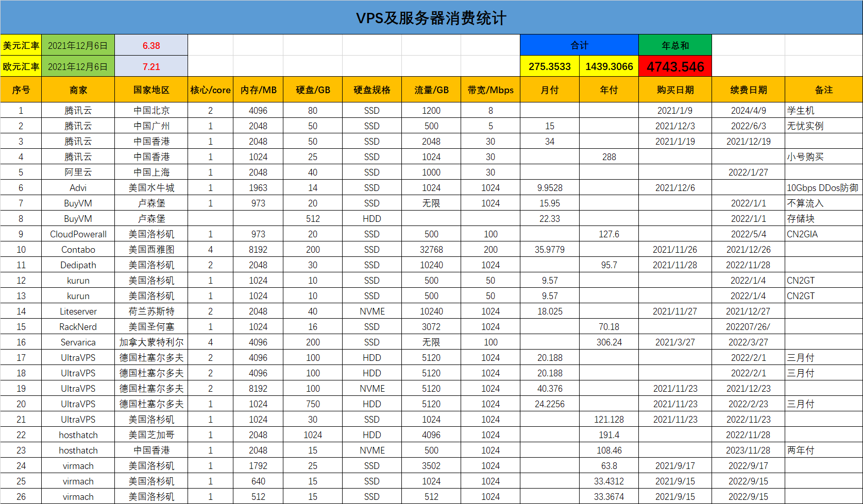Screen dimensions: 863x504
Task: Select the red total cell 4743.546
Action: pos(675,66)
